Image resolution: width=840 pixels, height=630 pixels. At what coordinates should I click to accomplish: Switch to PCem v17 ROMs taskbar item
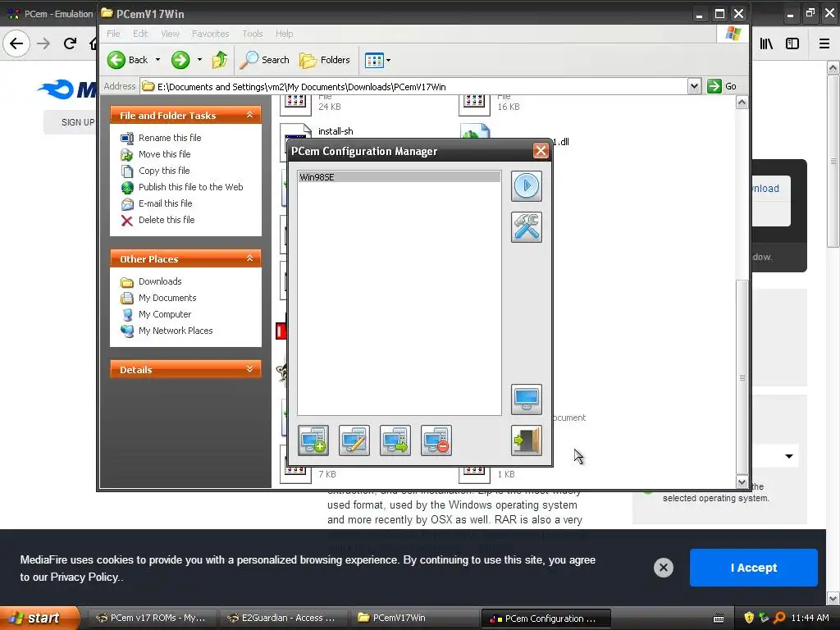(152, 619)
